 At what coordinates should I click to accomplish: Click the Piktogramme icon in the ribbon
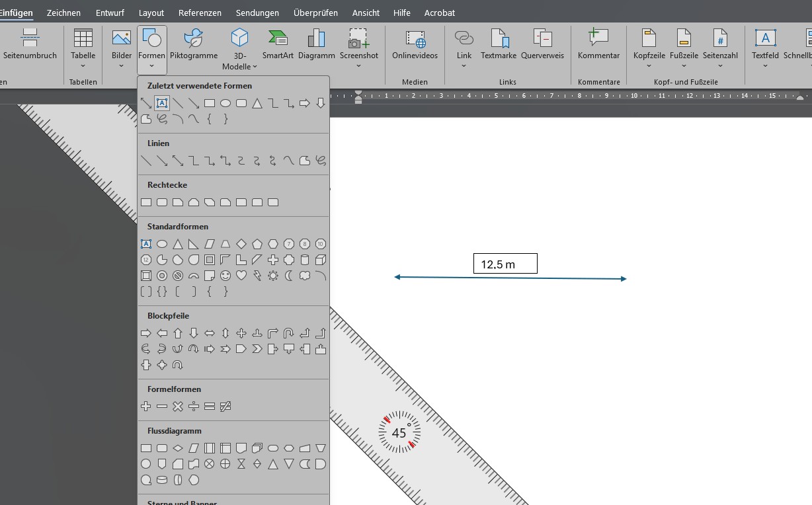pos(194,45)
